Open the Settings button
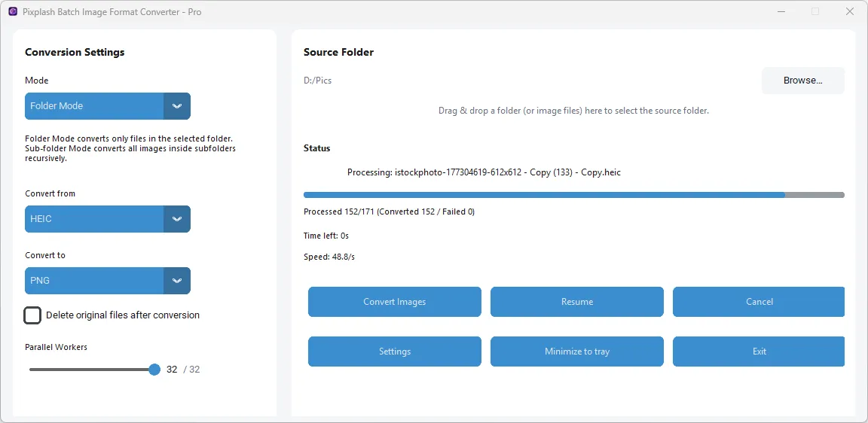 coord(395,351)
